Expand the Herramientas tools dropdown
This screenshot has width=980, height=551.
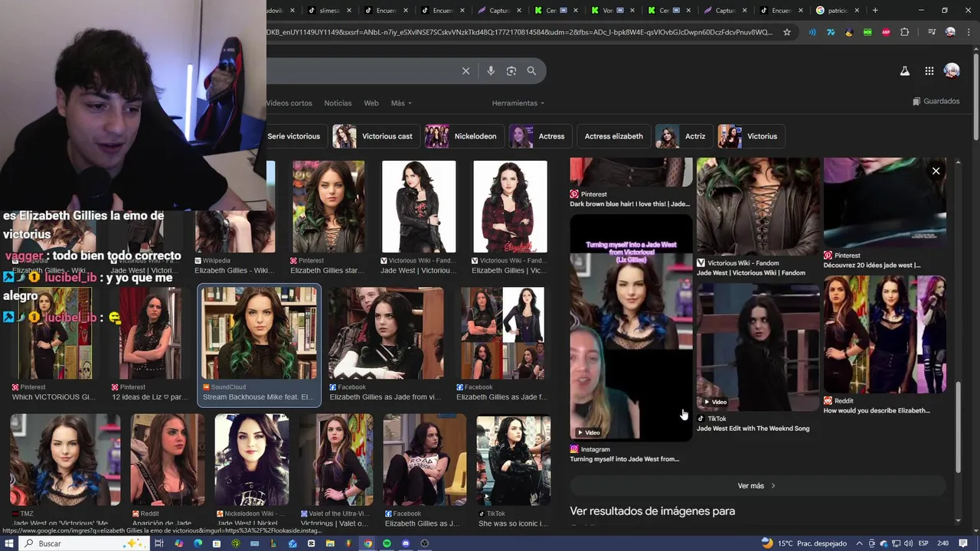(x=518, y=103)
